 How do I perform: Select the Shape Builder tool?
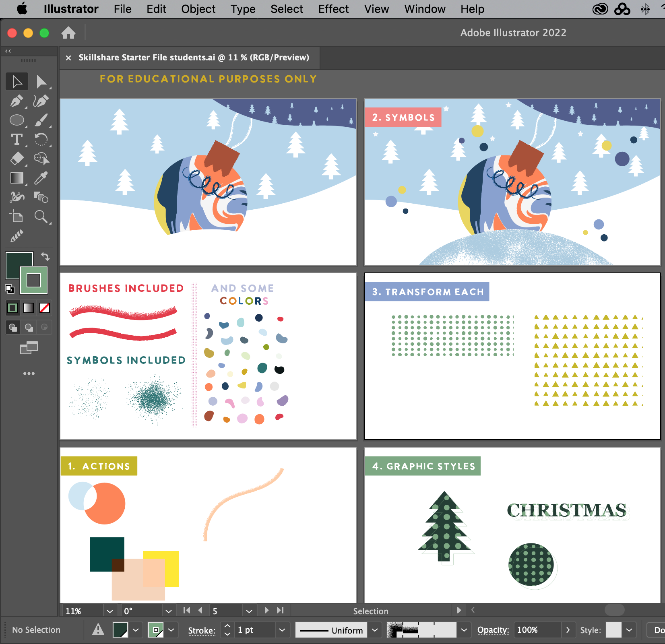41,159
